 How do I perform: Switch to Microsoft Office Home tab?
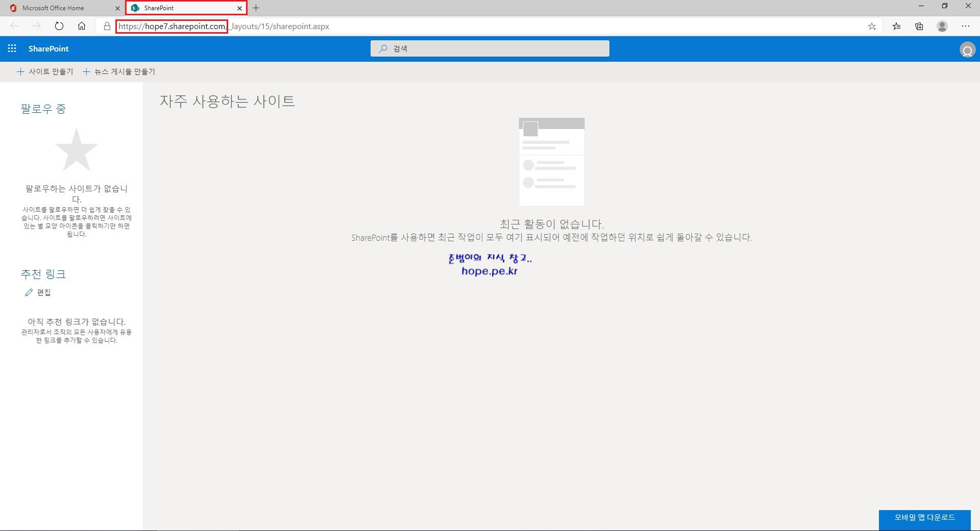point(61,8)
